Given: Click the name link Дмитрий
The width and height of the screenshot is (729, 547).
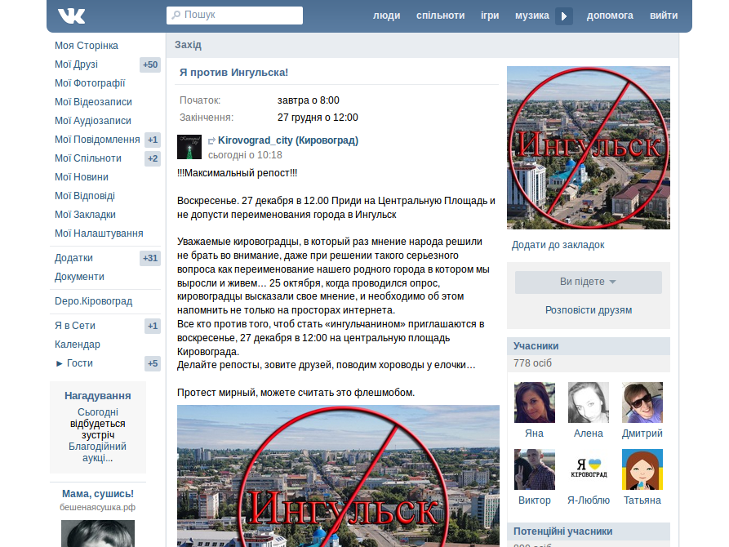Looking at the screenshot, I should pos(642,434).
